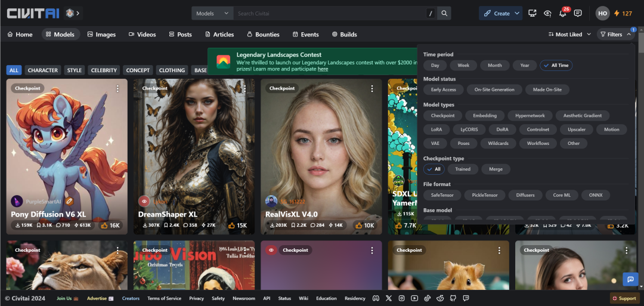Viewport: 644px width, 306px height.
Task: Click the monitor download icon in header
Action: click(532, 13)
